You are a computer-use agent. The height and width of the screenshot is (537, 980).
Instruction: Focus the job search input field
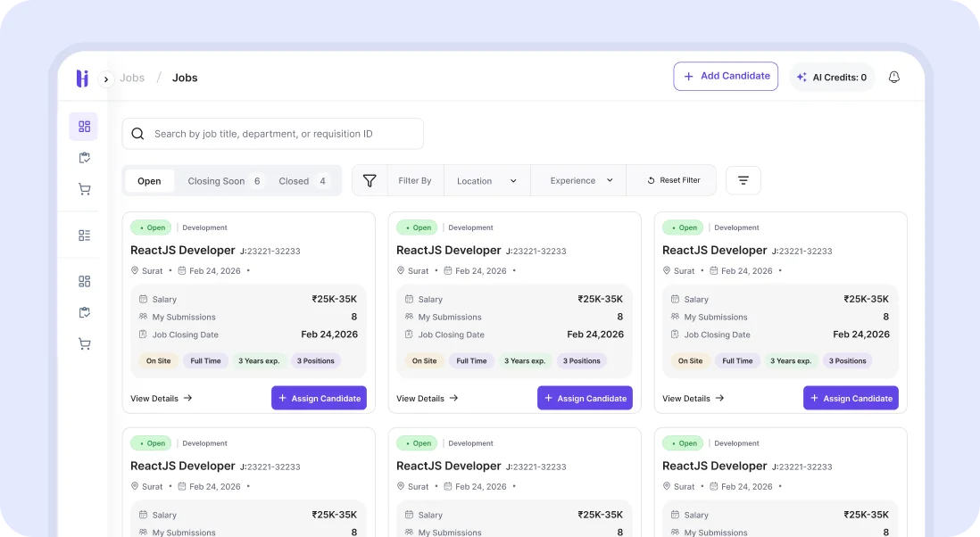[x=281, y=134]
